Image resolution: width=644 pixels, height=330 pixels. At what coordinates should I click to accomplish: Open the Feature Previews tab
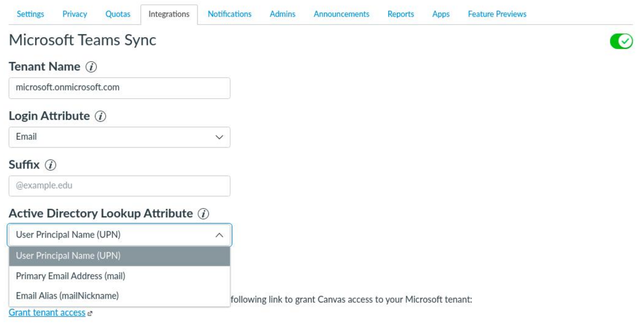pos(497,14)
